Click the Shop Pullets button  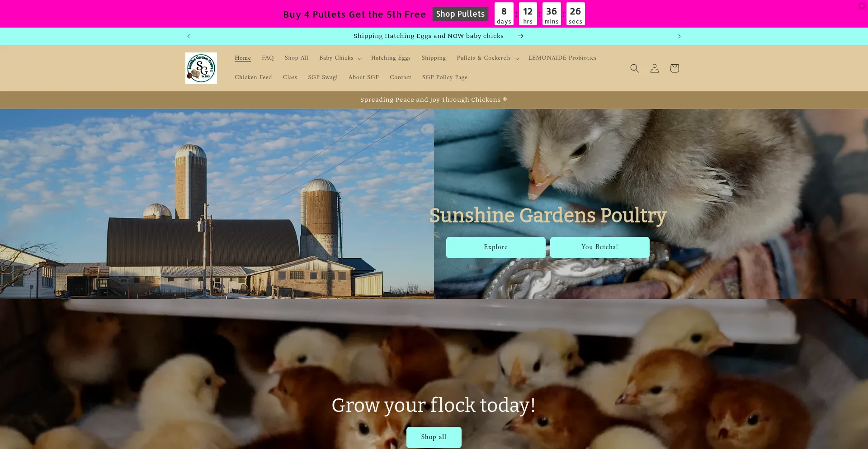pos(460,14)
